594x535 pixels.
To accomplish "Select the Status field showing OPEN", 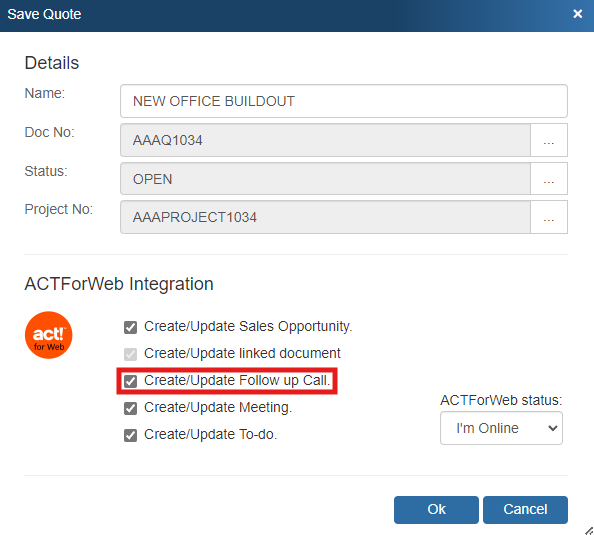I will coord(325,179).
